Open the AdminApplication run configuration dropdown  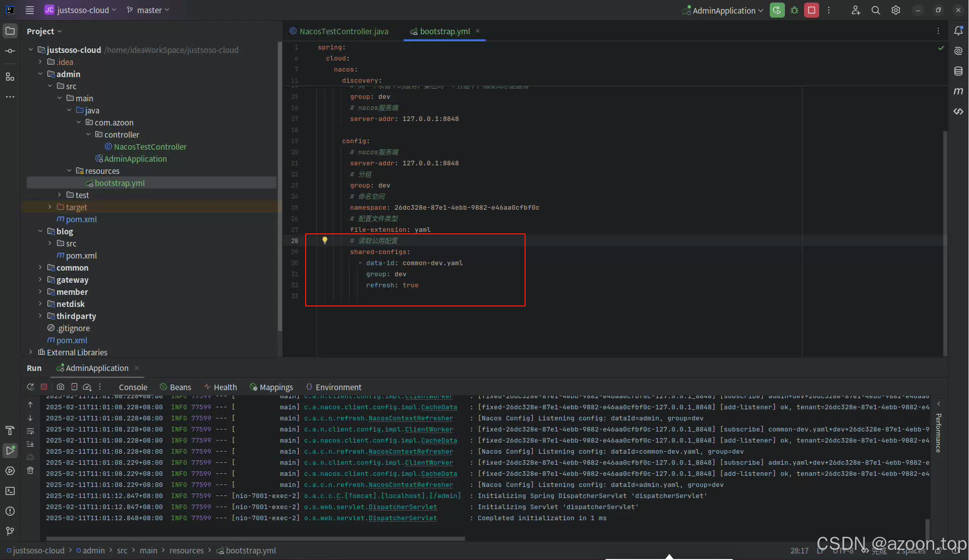[x=724, y=10]
